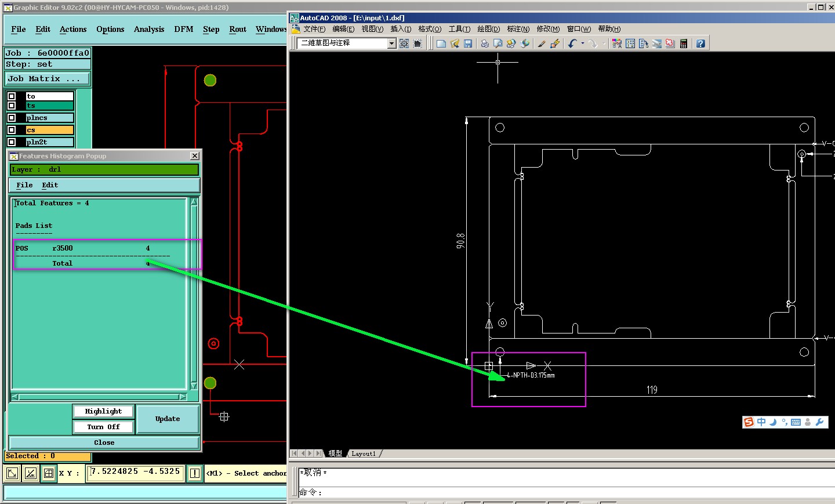
Task: Open the Redo history dropdown arrow
Action: (603, 43)
